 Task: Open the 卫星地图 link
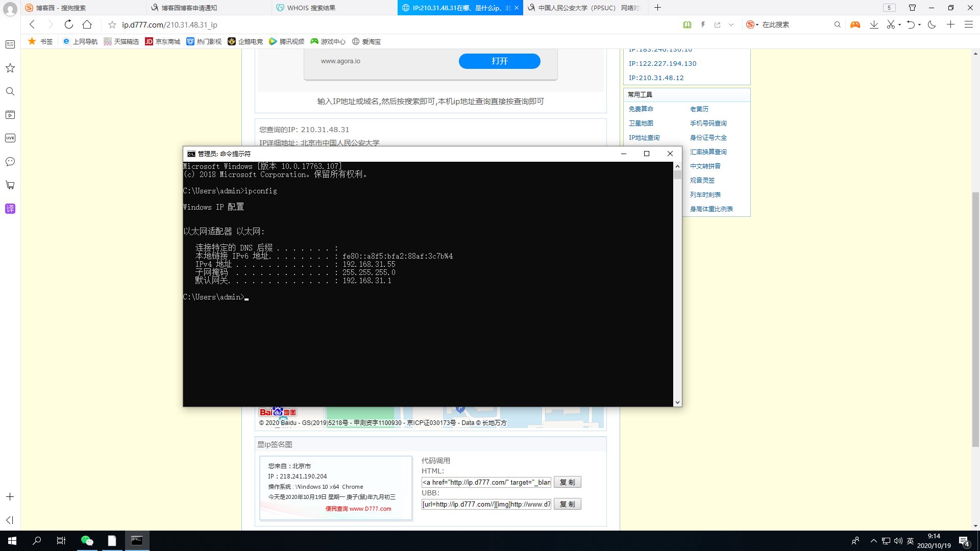(641, 123)
